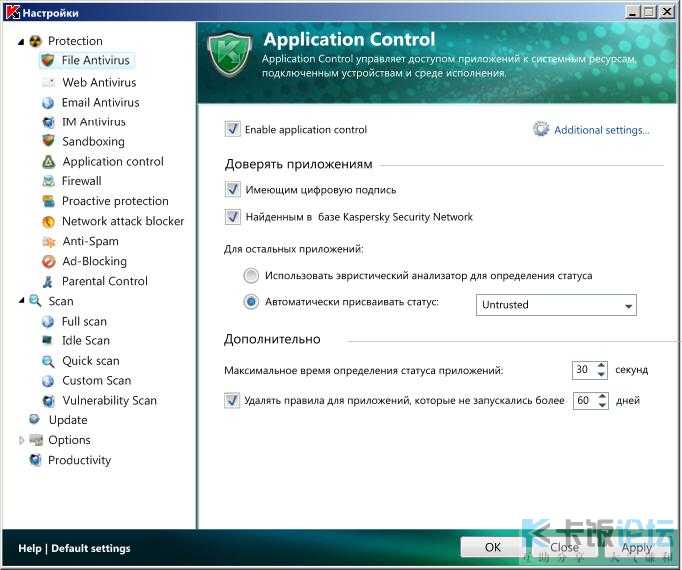Viewport: 682px width, 570px height.
Task: Select the Idle Scan entry
Action: click(x=86, y=341)
